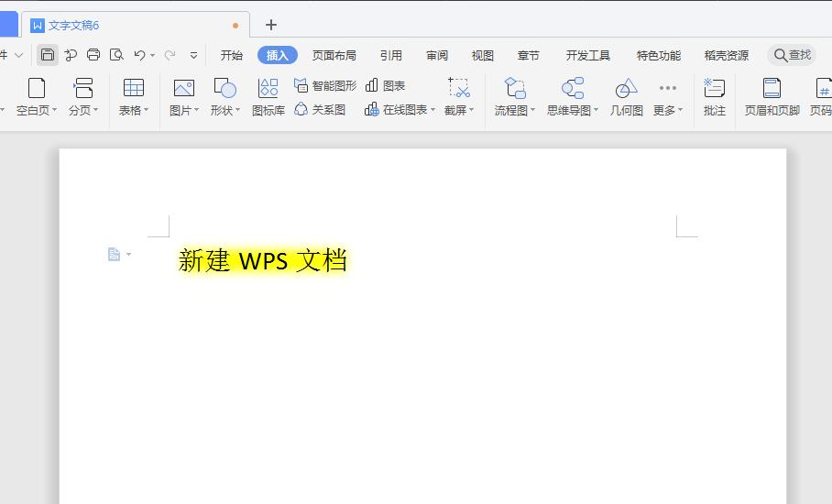Expand the 流程图 dropdown arrow
Image resolution: width=832 pixels, height=504 pixels.
532,110
